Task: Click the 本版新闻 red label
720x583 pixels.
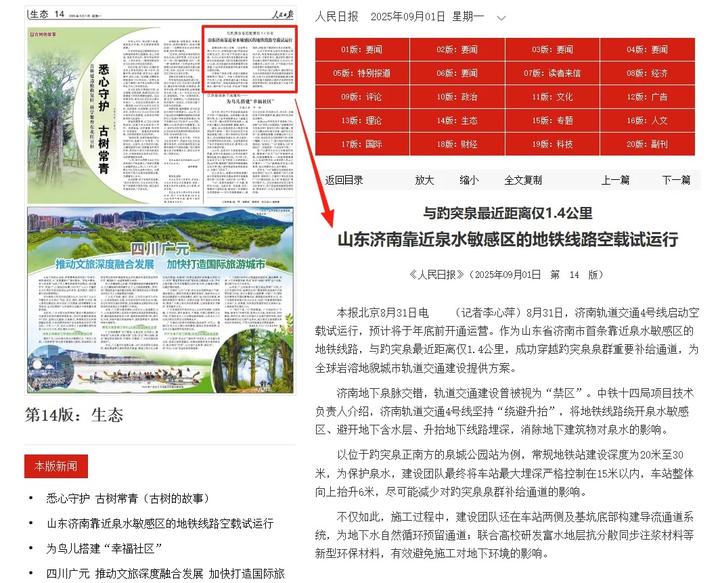Action: (x=56, y=466)
